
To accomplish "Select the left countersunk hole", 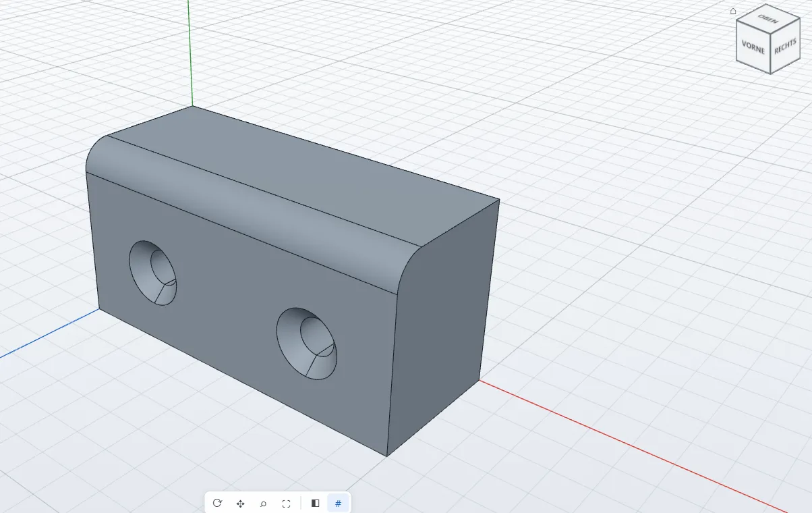I will pyautogui.click(x=153, y=272).
